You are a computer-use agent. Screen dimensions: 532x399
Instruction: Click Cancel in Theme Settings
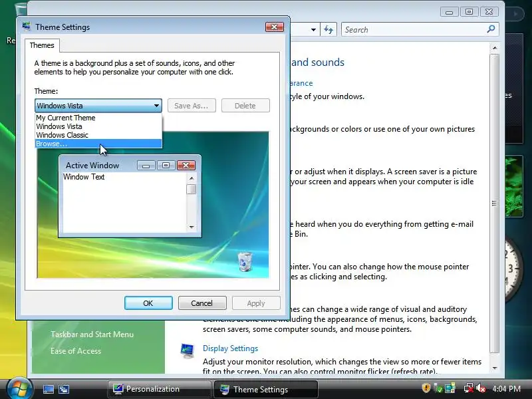(x=202, y=303)
